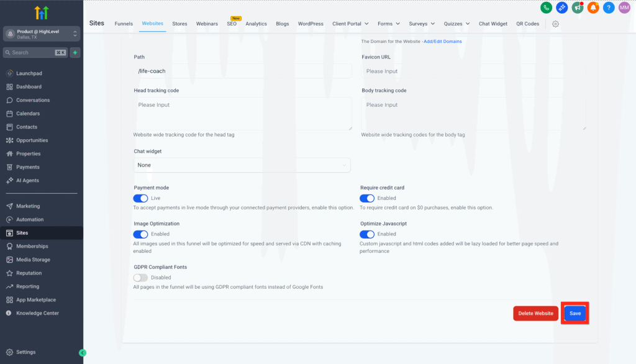Expand the Client Portal menu
The width and height of the screenshot is (636, 364).
(x=350, y=24)
